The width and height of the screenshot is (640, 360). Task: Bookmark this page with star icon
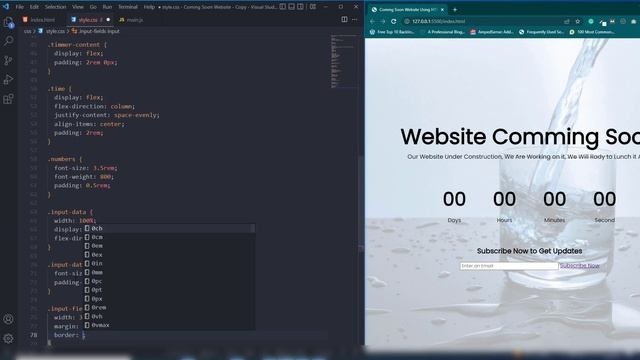(578, 21)
